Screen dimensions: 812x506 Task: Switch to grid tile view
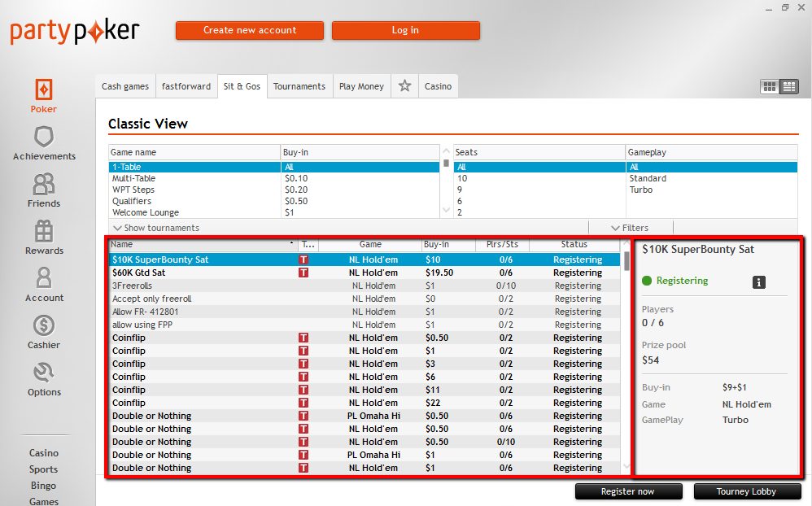click(x=770, y=86)
